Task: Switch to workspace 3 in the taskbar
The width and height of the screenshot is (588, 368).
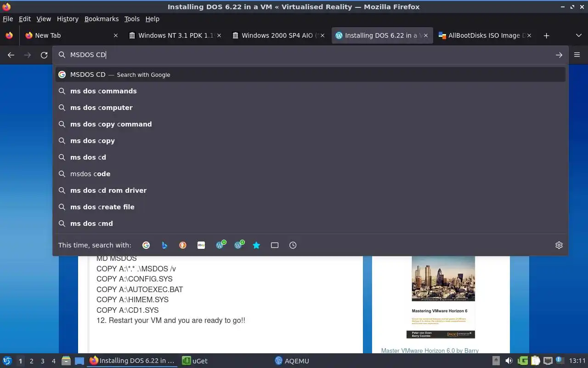Action: (42, 361)
